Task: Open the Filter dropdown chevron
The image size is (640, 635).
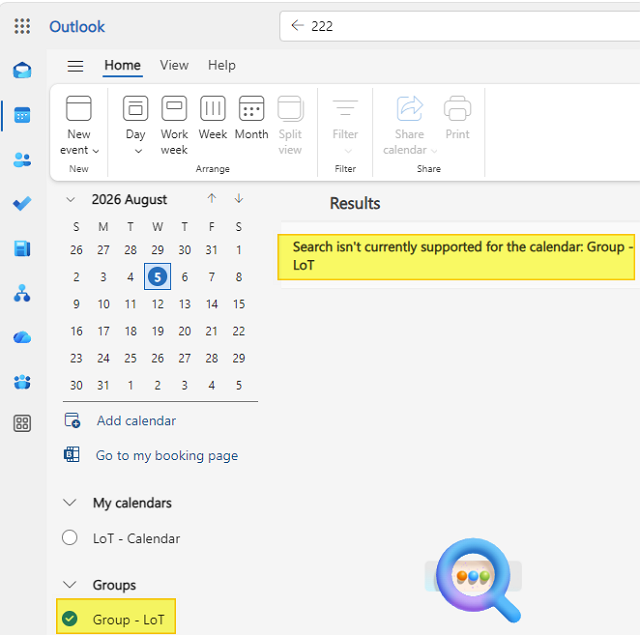Action: pyautogui.click(x=348, y=151)
